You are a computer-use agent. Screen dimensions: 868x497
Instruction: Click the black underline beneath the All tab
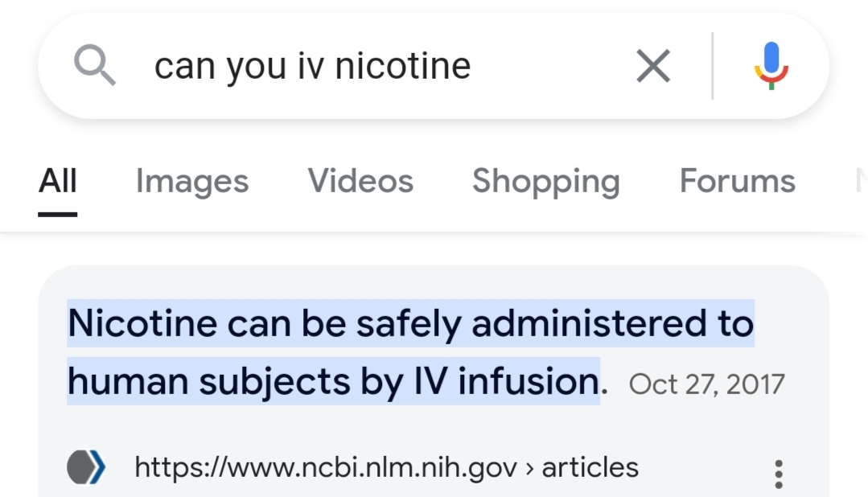pyautogui.click(x=58, y=214)
